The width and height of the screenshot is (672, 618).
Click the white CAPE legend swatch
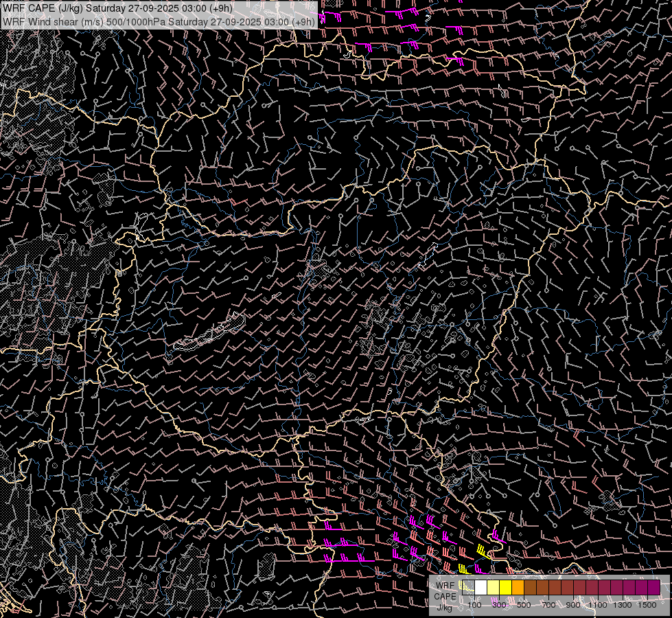tap(480, 587)
